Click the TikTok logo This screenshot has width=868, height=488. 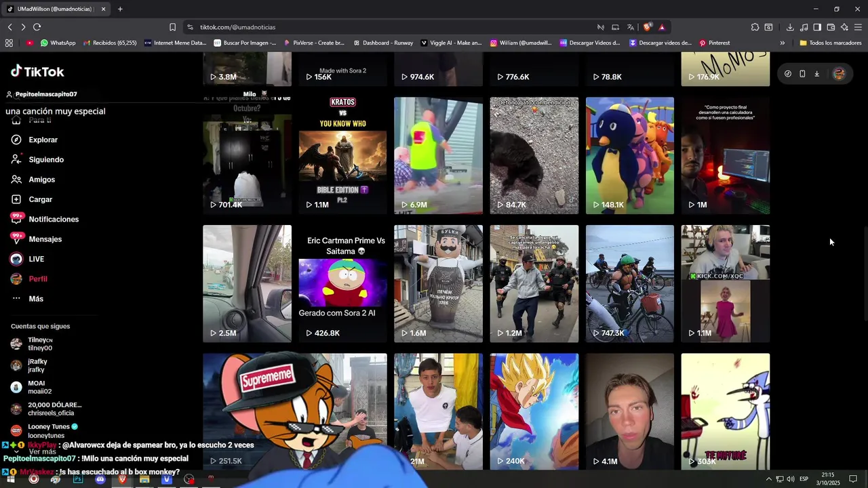(x=37, y=72)
